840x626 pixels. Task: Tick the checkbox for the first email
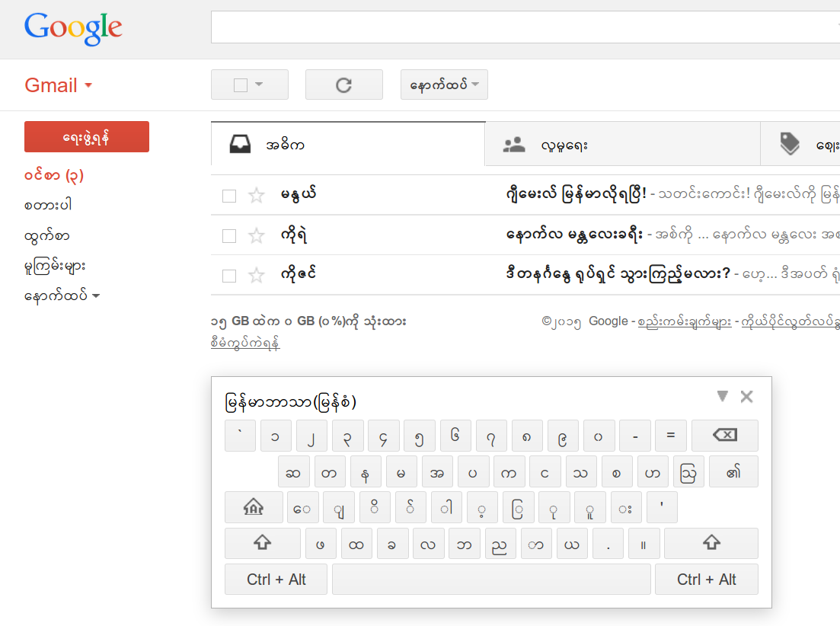click(229, 196)
